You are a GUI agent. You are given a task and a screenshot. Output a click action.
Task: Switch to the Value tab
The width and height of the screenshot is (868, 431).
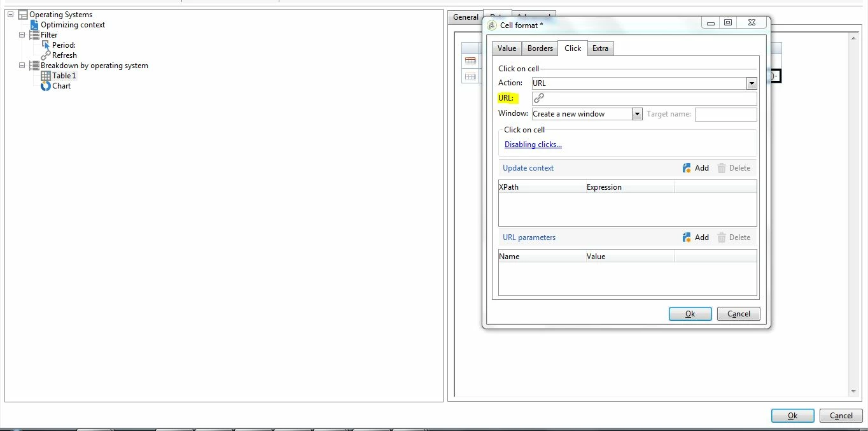click(507, 48)
